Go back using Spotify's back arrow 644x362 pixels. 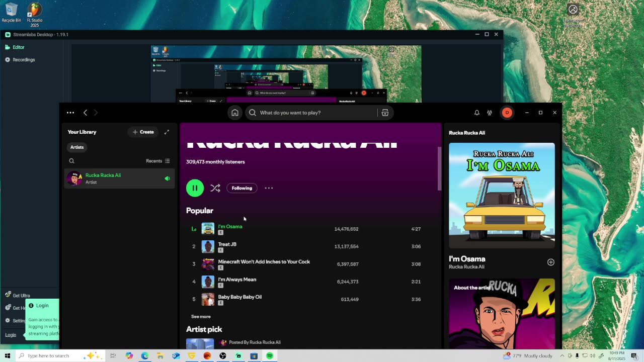85,113
